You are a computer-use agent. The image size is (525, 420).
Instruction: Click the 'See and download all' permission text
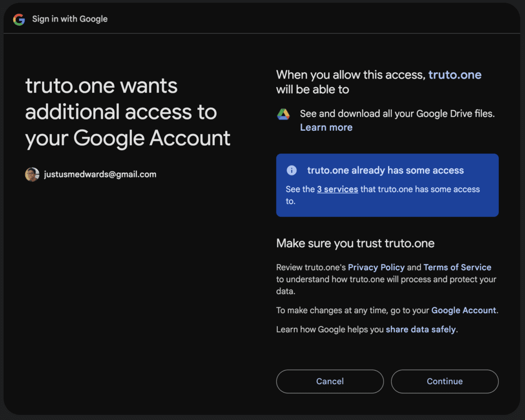coord(397,114)
